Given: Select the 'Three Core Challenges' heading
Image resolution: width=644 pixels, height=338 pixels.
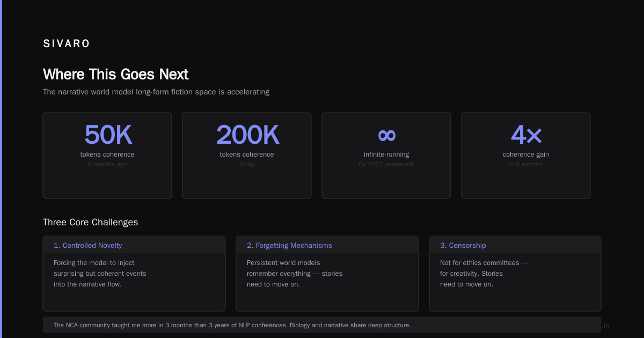Looking at the screenshot, I should click(x=90, y=222).
